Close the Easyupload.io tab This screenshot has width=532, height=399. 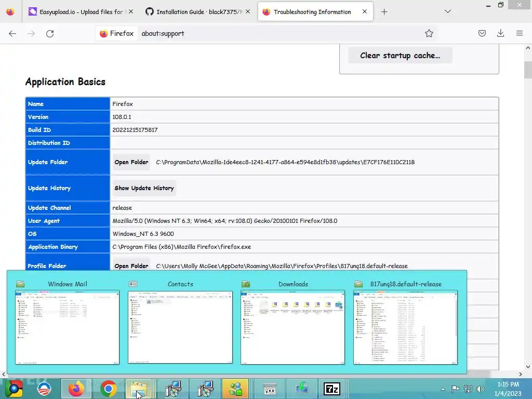point(131,11)
